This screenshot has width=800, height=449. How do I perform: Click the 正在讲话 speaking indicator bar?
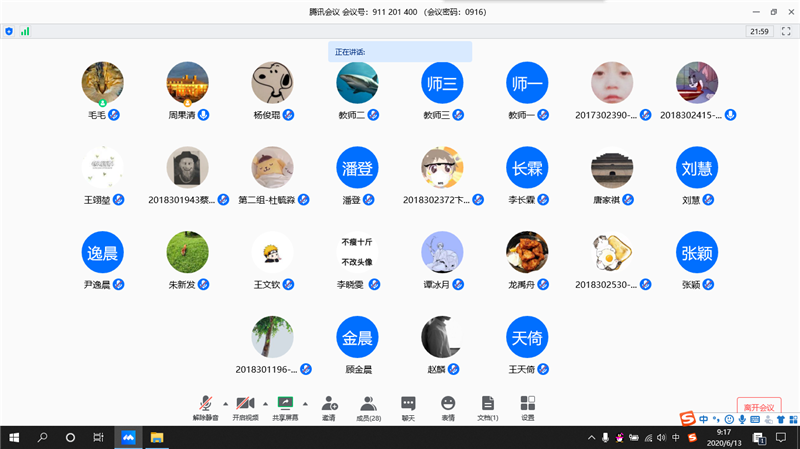(x=400, y=52)
